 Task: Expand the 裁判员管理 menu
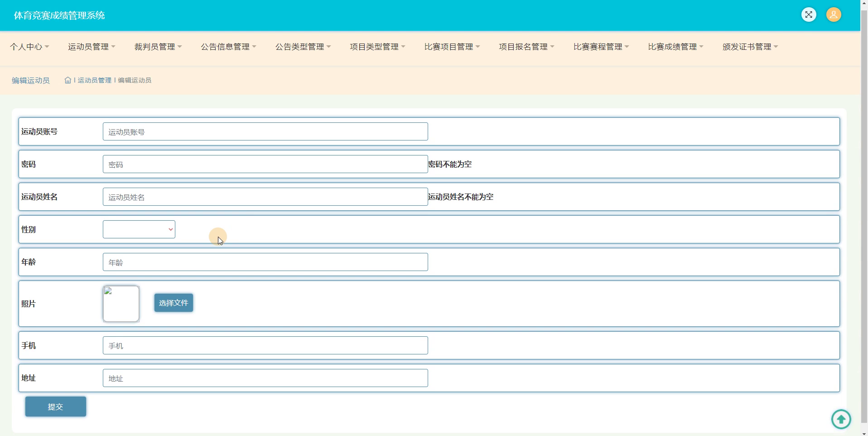tap(158, 47)
